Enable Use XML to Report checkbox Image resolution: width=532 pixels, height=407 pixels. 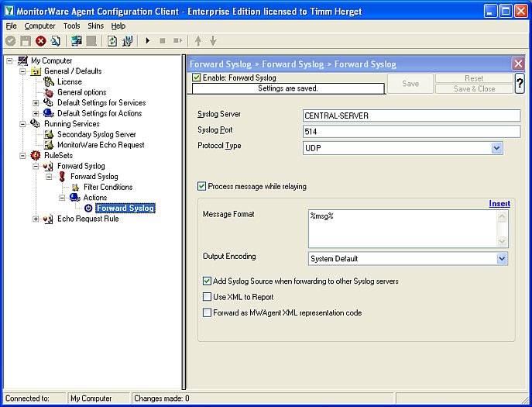[x=207, y=297]
